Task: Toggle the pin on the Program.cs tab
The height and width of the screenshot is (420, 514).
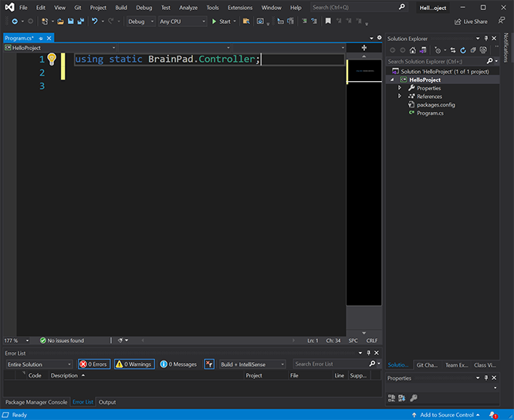Action: point(41,39)
